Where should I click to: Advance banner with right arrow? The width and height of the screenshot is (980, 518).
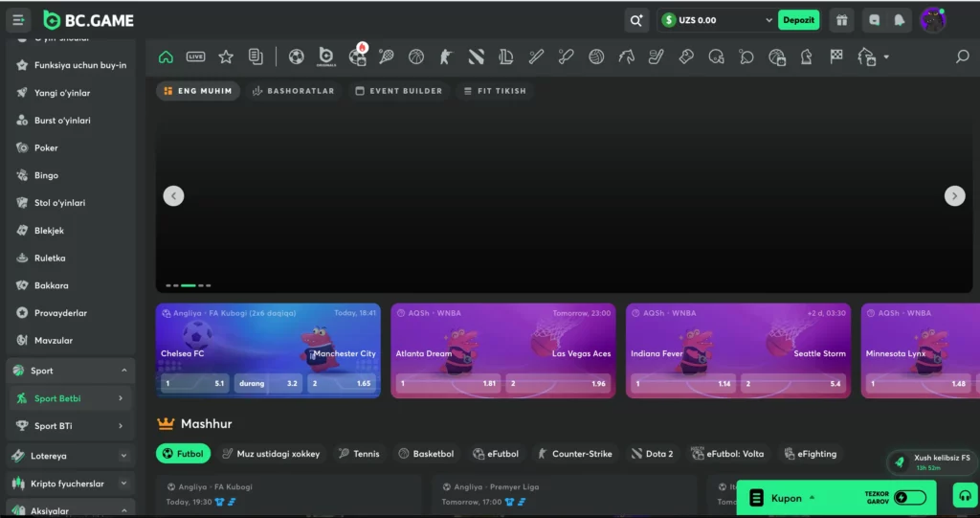tap(954, 196)
